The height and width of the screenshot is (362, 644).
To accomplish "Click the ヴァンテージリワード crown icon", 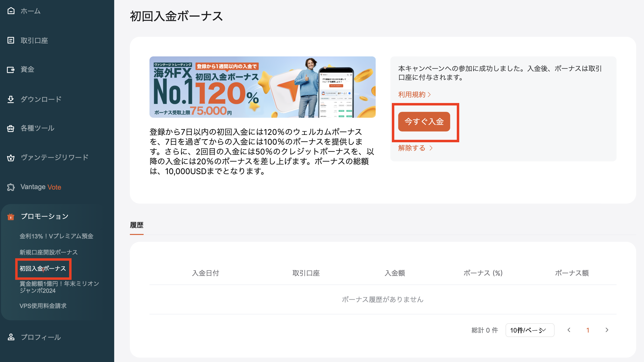I will click(x=11, y=158).
